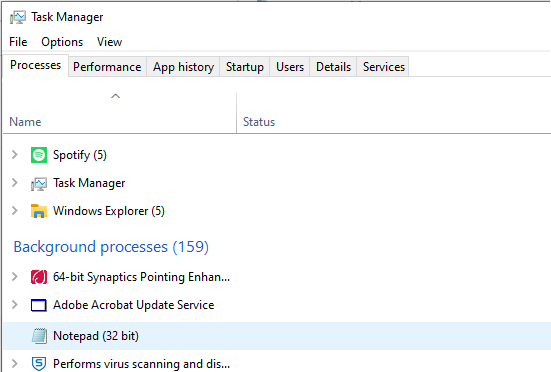Image resolution: width=551 pixels, height=372 pixels.
Task: Expand the Adobe Acrobat Update Service entry
Action: [15, 305]
